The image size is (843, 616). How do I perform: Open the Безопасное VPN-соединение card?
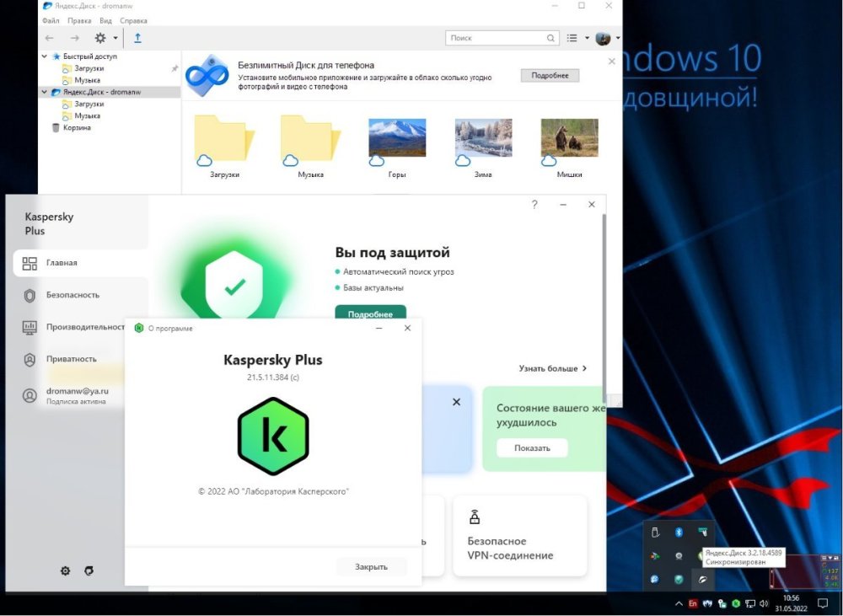click(520, 536)
